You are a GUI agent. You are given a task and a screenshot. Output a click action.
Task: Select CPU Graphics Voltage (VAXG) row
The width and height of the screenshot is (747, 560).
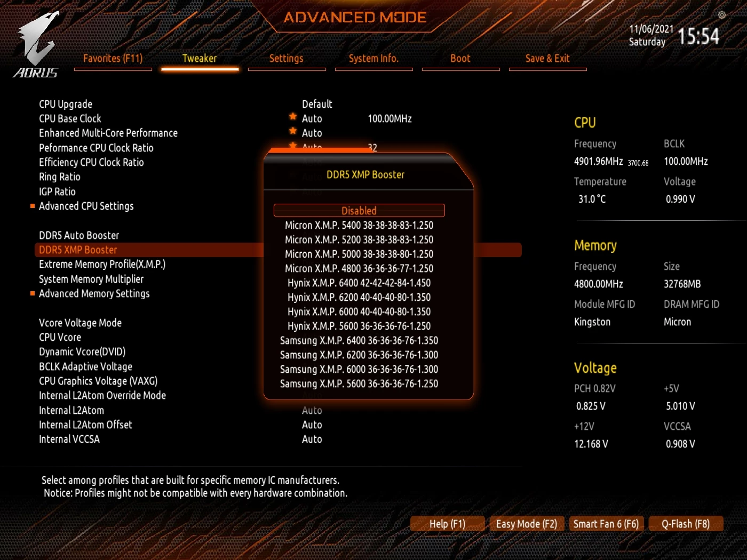(98, 381)
